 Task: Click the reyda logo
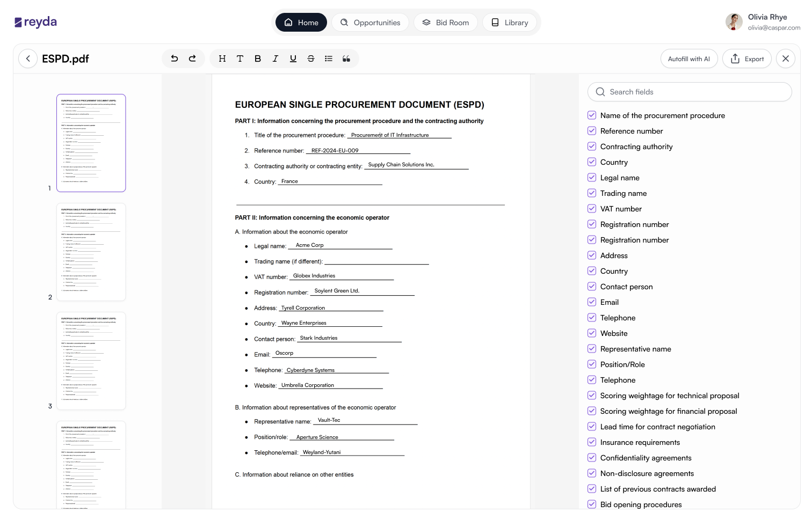tap(35, 22)
